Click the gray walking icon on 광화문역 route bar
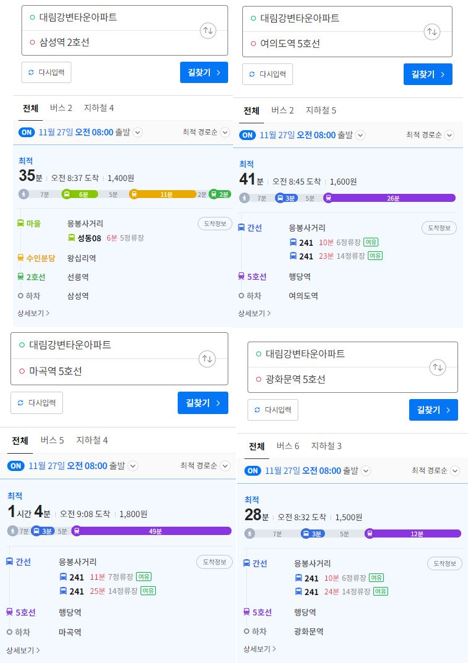 pos(250,534)
